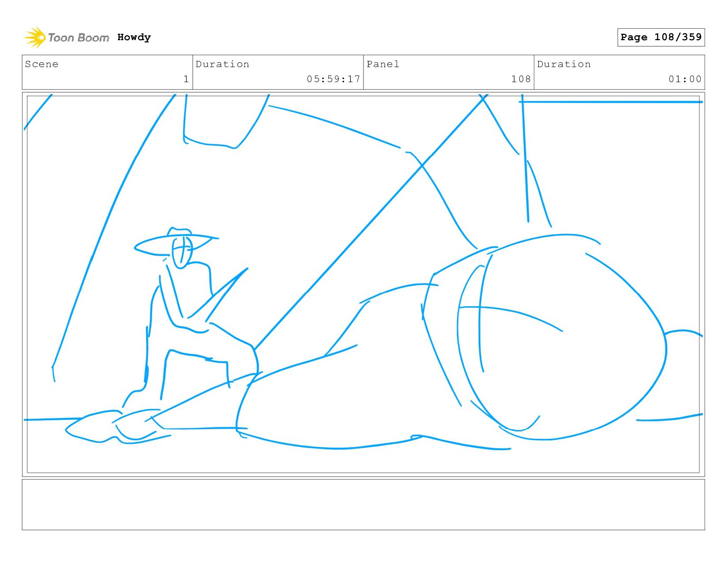Click the Toon Boom logo
The image size is (728, 563).
pos(66,38)
